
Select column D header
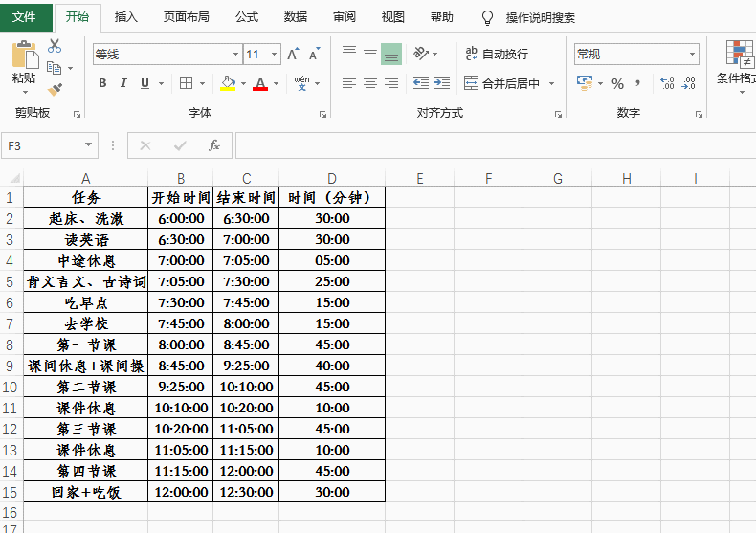(x=332, y=179)
